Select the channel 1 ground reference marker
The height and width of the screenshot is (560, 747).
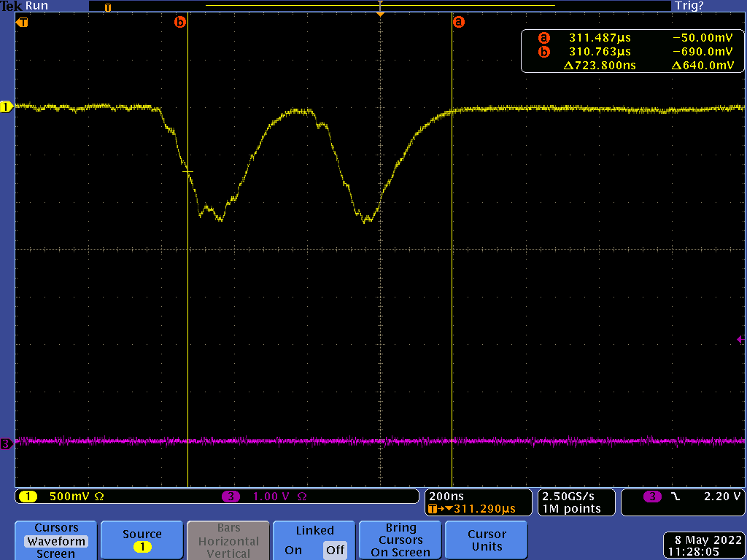(x=7, y=107)
